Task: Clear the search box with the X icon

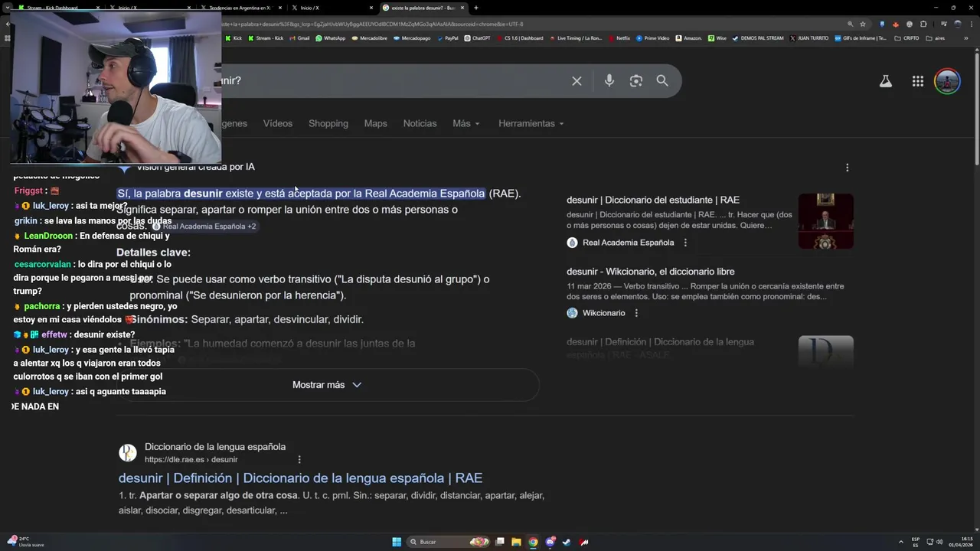Action: click(577, 80)
